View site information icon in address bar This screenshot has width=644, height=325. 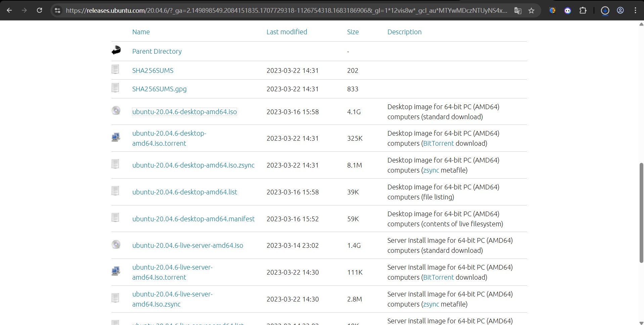click(57, 10)
